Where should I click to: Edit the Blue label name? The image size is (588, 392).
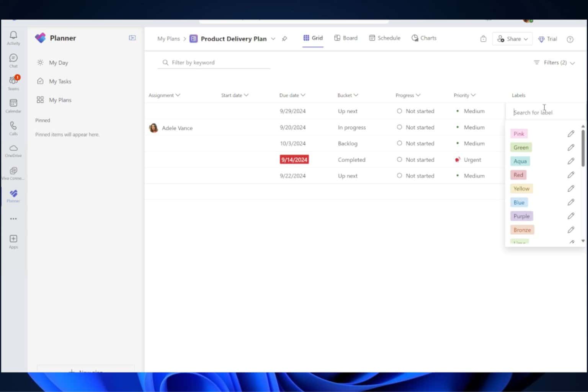click(x=571, y=203)
